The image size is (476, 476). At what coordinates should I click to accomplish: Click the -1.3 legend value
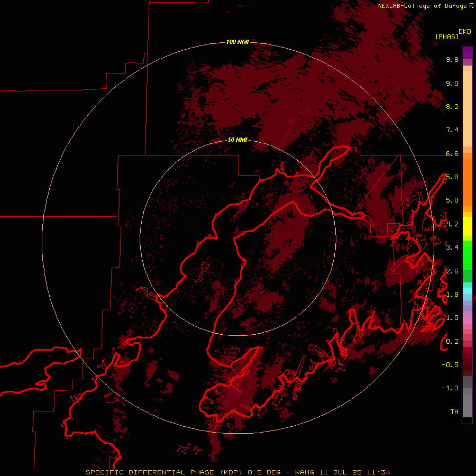pos(450,388)
